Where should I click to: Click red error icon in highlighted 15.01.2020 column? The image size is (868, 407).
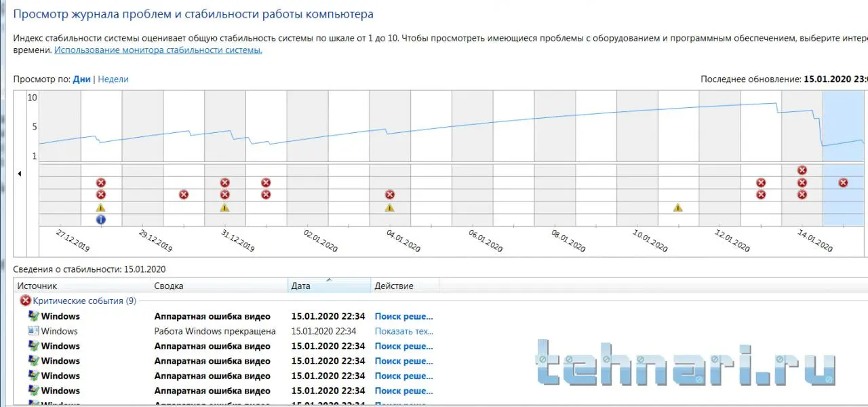843,182
